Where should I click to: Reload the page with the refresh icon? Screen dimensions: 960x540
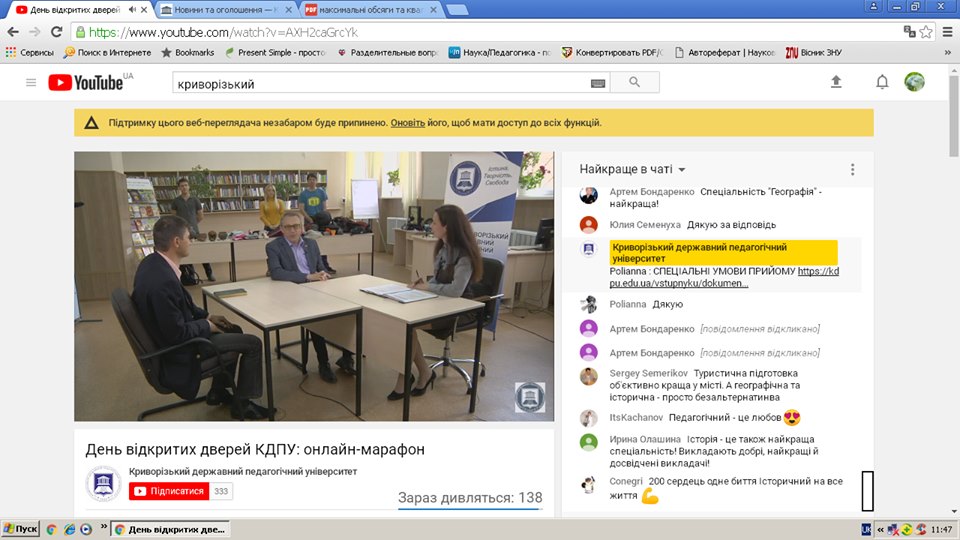pyautogui.click(x=55, y=32)
